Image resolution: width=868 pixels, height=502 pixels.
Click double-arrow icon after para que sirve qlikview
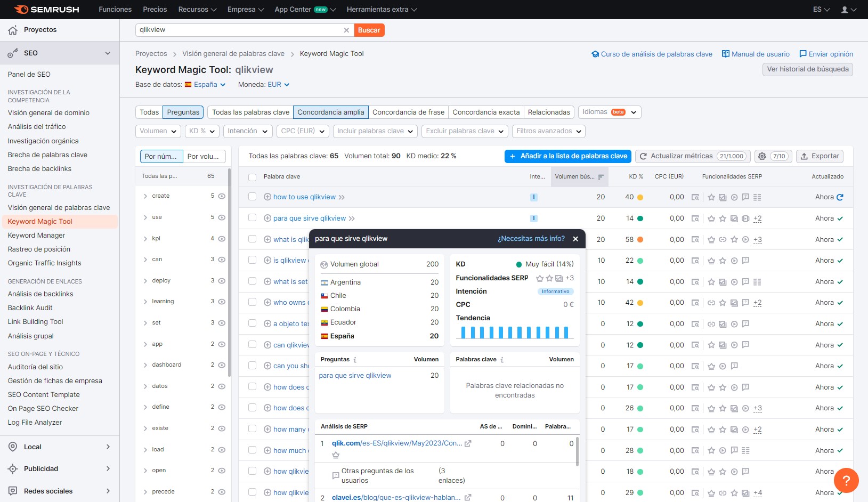tap(352, 218)
